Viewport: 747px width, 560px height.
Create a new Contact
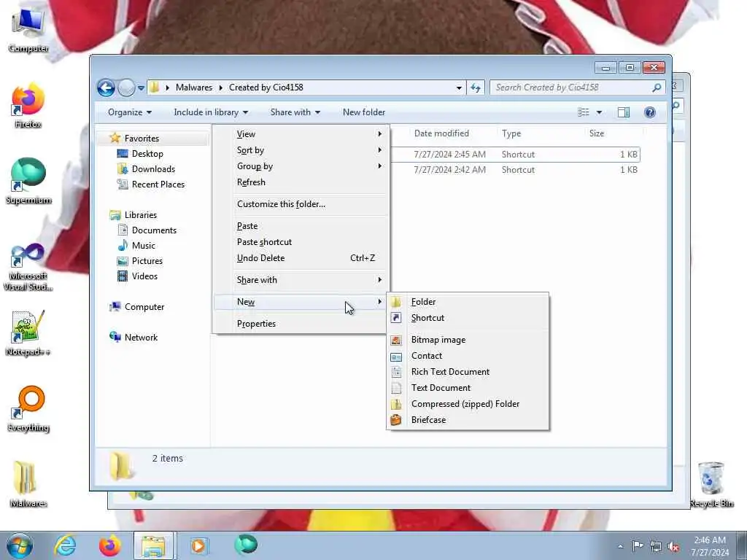point(468,356)
